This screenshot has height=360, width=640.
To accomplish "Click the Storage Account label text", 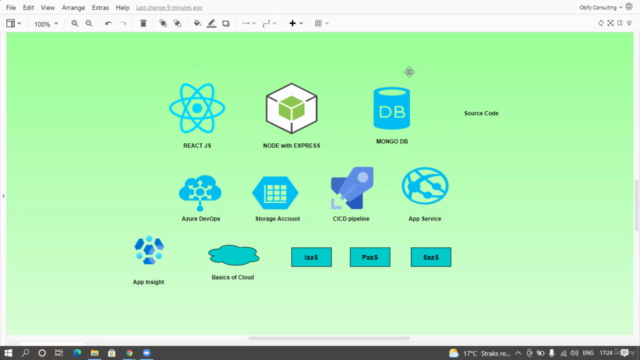I will [278, 219].
